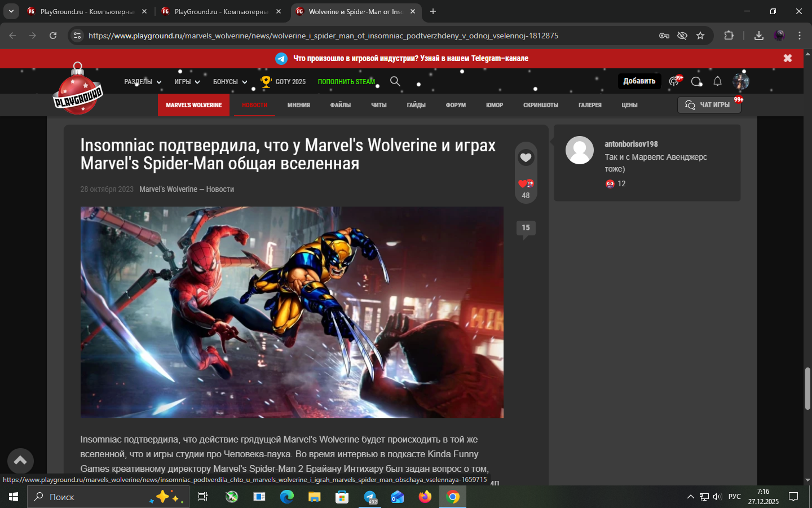Open the Файлы section tab
The image size is (812, 508).
tap(341, 105)
